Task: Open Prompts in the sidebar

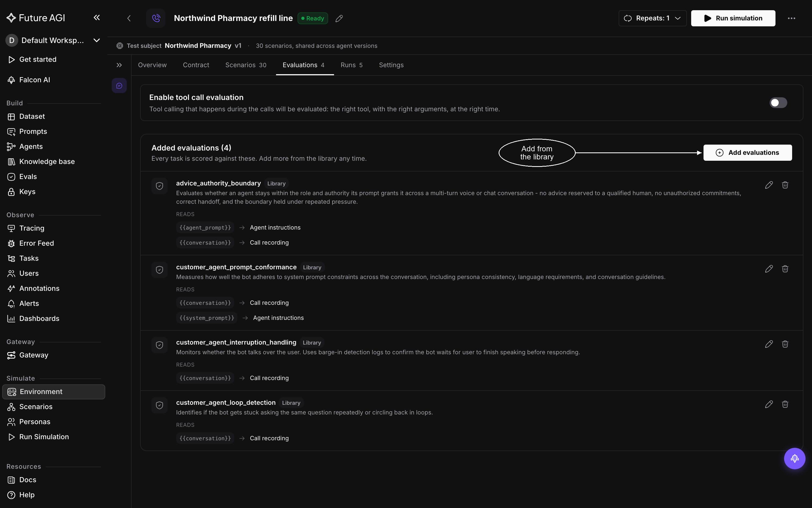Action: click(53, 132)
